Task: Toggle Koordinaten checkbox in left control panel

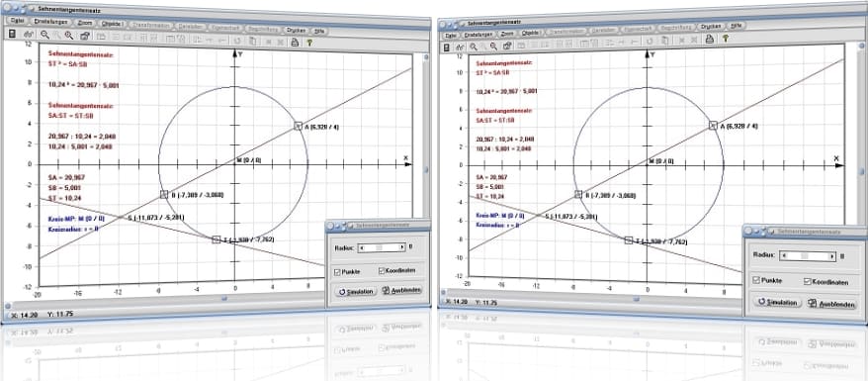Action: pyautogui.click(x=382, y=271)
